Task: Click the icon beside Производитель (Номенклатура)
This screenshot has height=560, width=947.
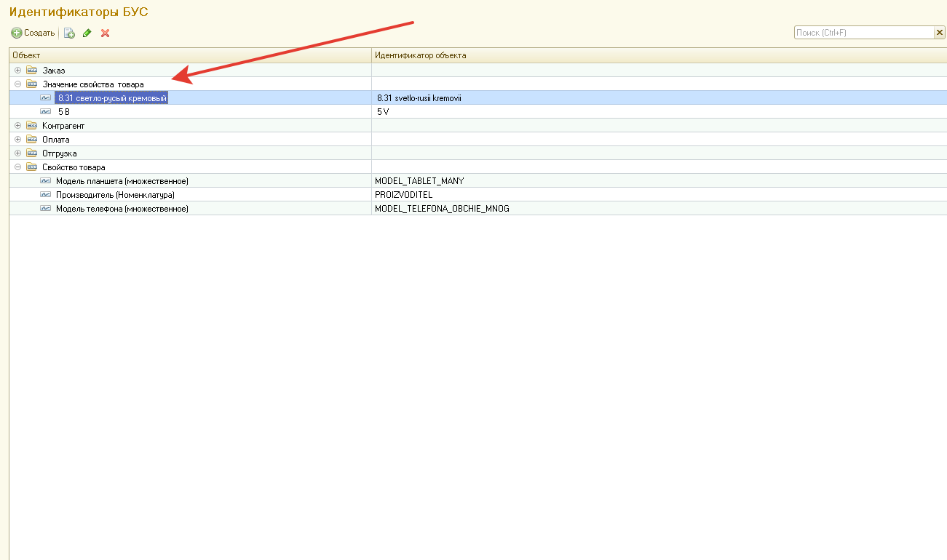Action: [x=46, y=195]
